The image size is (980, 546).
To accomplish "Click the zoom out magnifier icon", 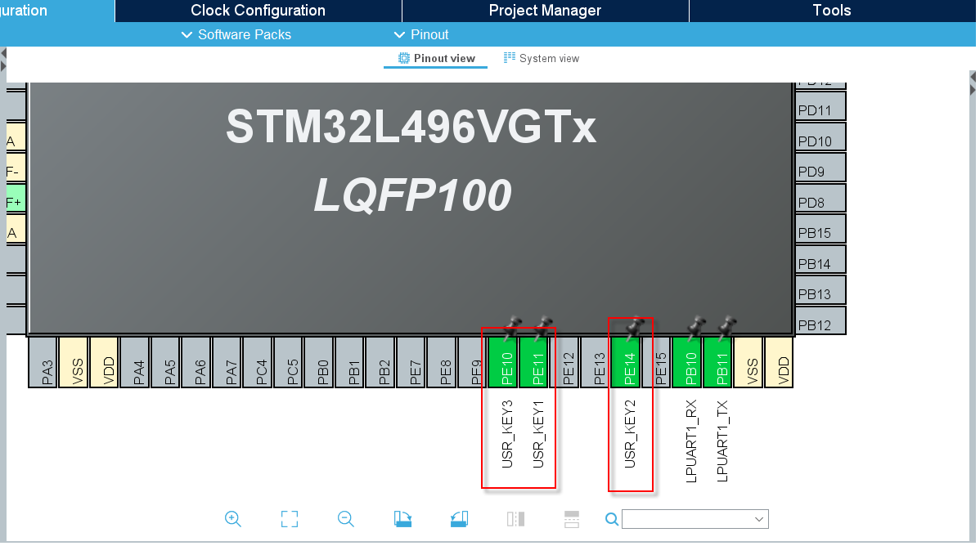I will click(346, 519).
